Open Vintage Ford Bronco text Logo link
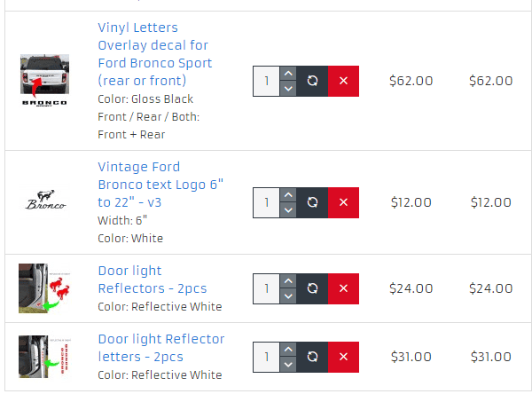The width and height of the screenshot is (532, 394). 160,185
